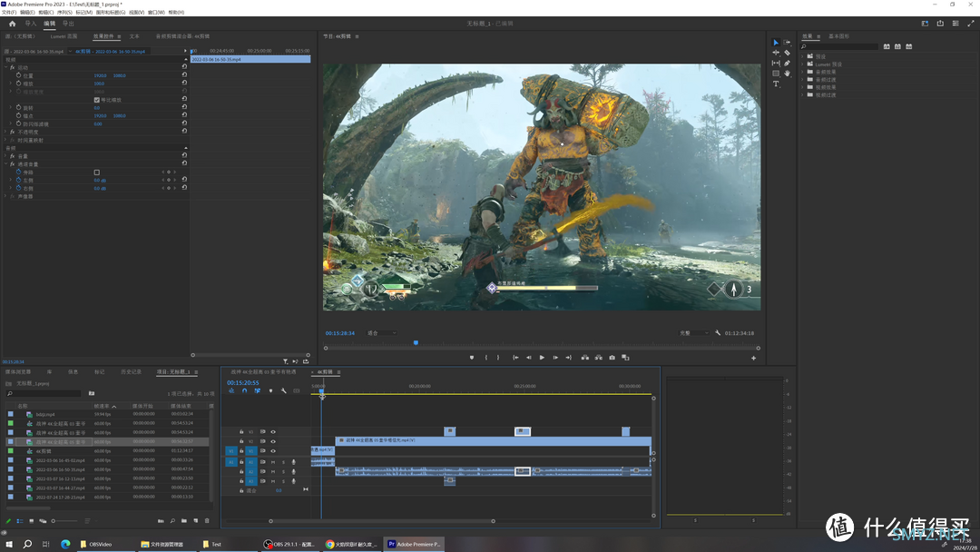Screen dimensions: 980x552
Task: Click the Add Marker icon in Program monitor
Action: pyautogui.click(x=472, y=358)
